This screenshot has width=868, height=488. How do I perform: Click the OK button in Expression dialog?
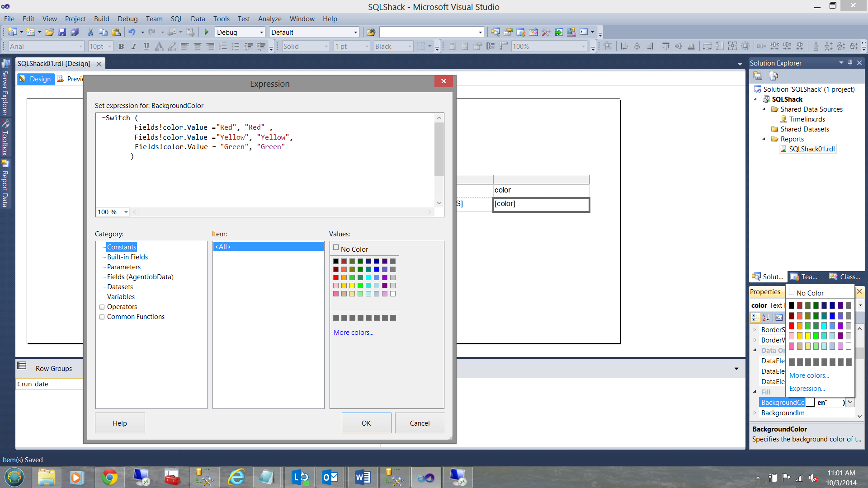[366, 423]
